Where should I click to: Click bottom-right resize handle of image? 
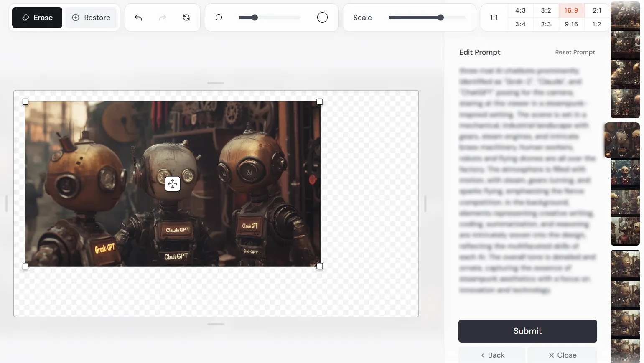[x=320, y=266]
